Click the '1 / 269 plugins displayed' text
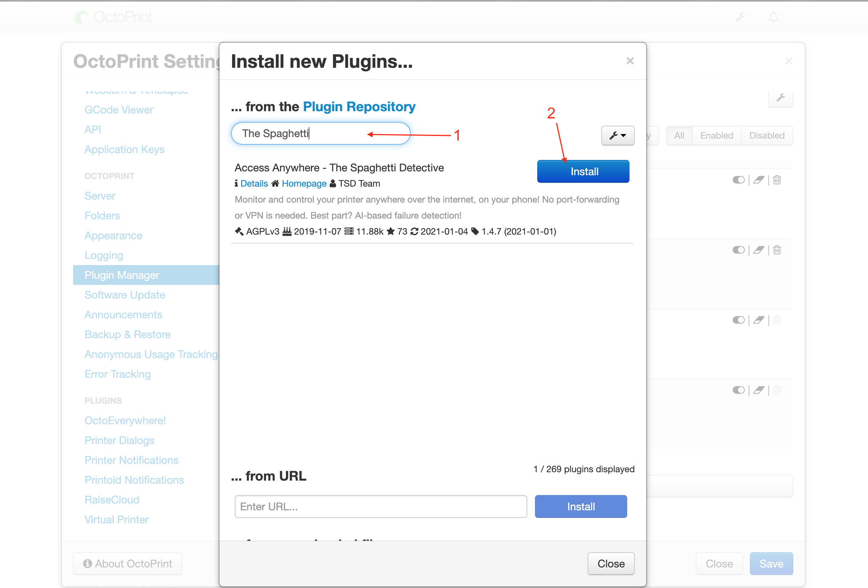The image size is (868, 588). [584, 469]
